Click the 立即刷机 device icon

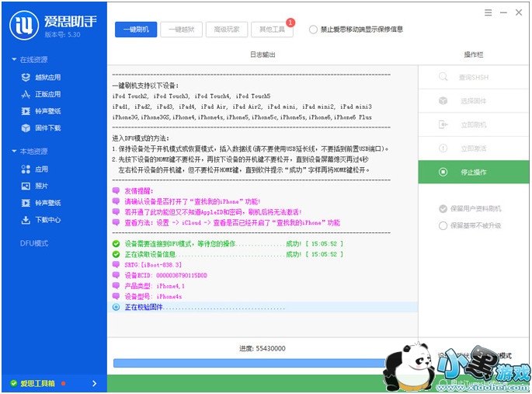(x=443, y=124)
